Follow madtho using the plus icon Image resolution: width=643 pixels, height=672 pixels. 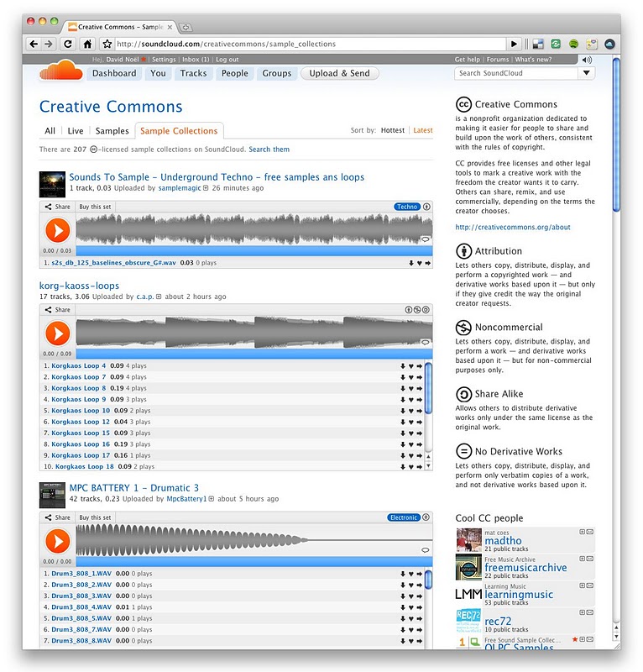[583, 532]
